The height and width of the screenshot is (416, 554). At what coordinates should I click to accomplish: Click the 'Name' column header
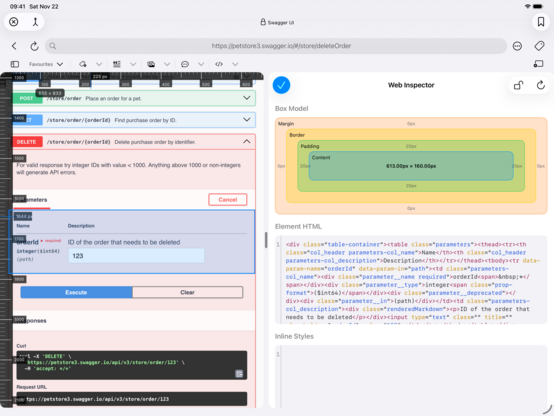(23, 226)
